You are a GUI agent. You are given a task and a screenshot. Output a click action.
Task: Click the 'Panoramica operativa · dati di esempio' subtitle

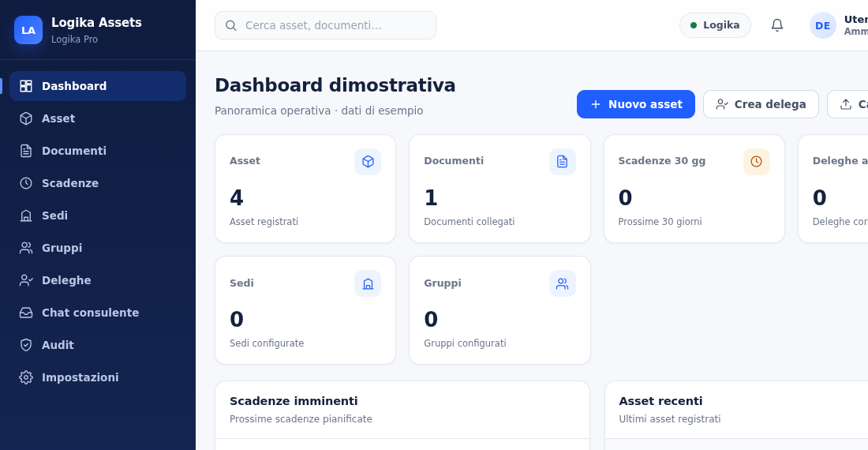pos(319,111)
